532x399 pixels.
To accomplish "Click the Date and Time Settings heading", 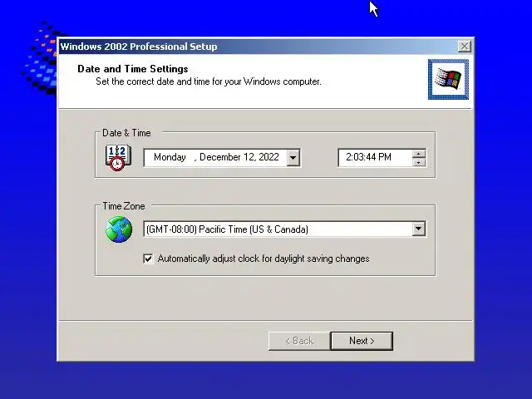I will (x=133, y=69).
